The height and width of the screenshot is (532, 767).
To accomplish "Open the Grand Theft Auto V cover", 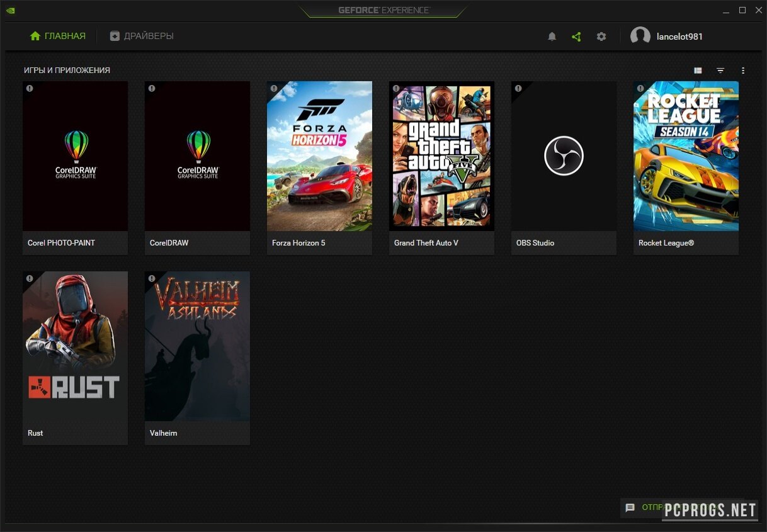I will [441, 156].
